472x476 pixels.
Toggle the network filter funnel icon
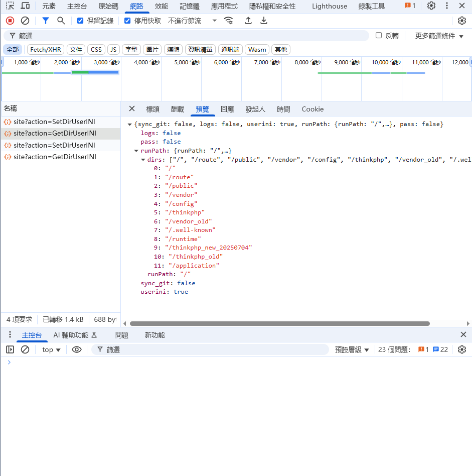(46, 21)
